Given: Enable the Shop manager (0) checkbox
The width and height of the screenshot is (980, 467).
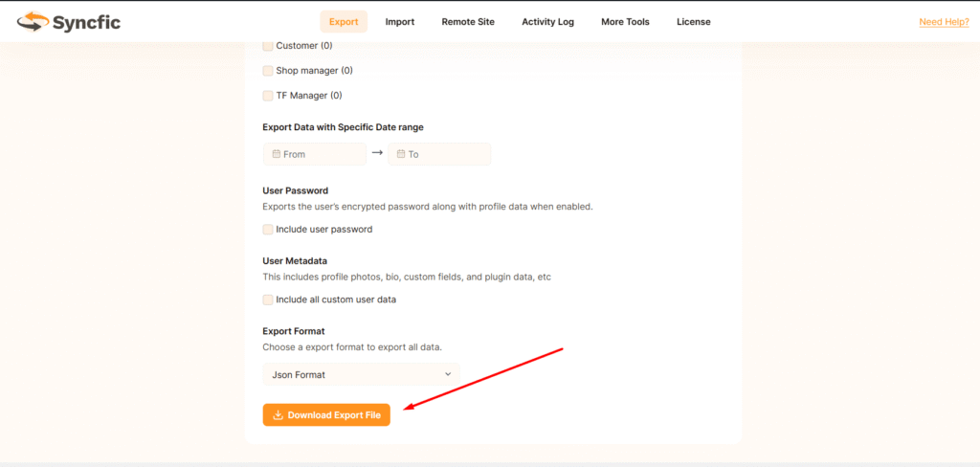Looking at the screenshot, I should tap(268, 71).
